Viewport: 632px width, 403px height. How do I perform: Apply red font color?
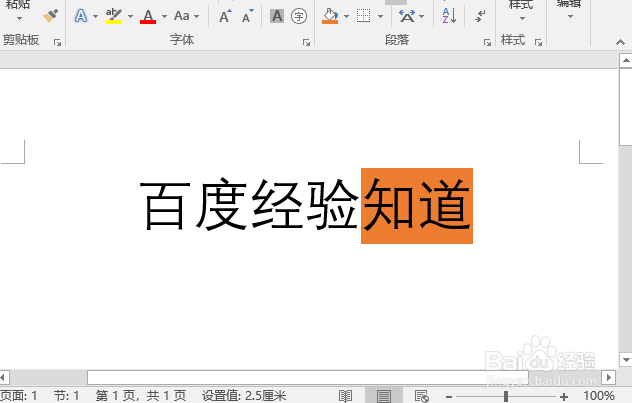148,16
